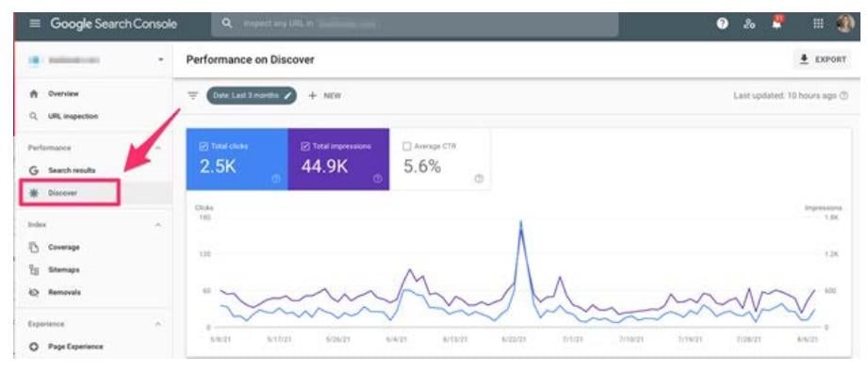This screenshot has height=372, width=868.
Task: Edit date filter pencil icon
Action: click(x=287, y=95)
